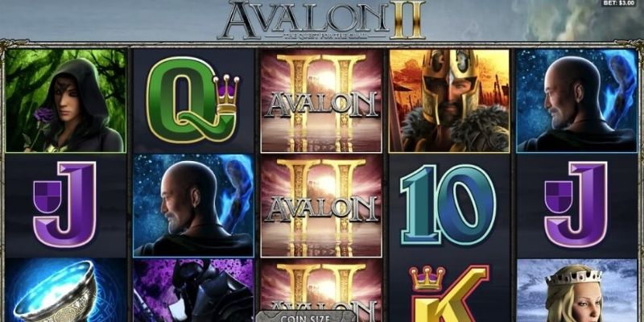Click the golden-helmeted knight symbol
This screenshot has width=644, height=322.
[449, 101]
